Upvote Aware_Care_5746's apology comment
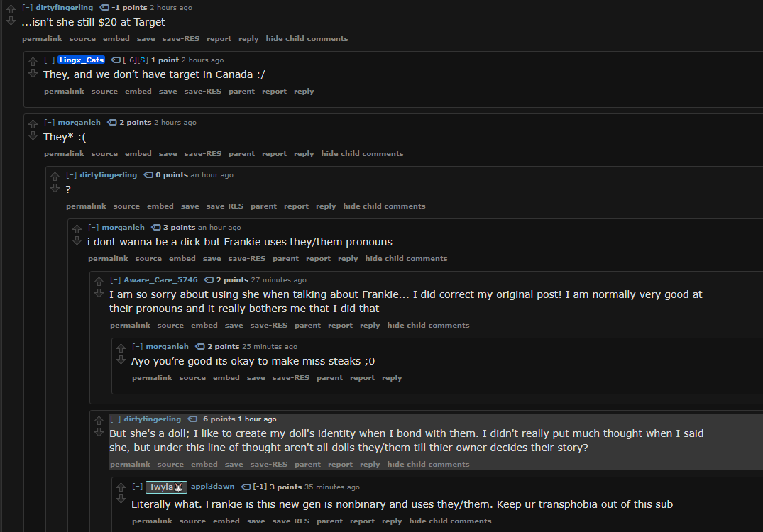 (99, 281)
